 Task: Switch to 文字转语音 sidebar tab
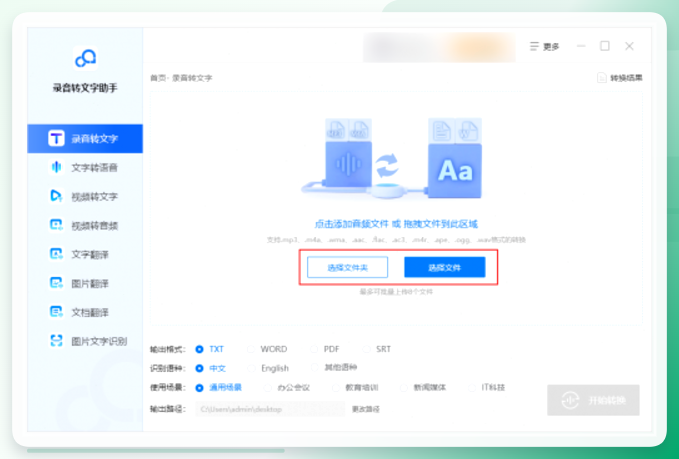(x=85, y=167)
